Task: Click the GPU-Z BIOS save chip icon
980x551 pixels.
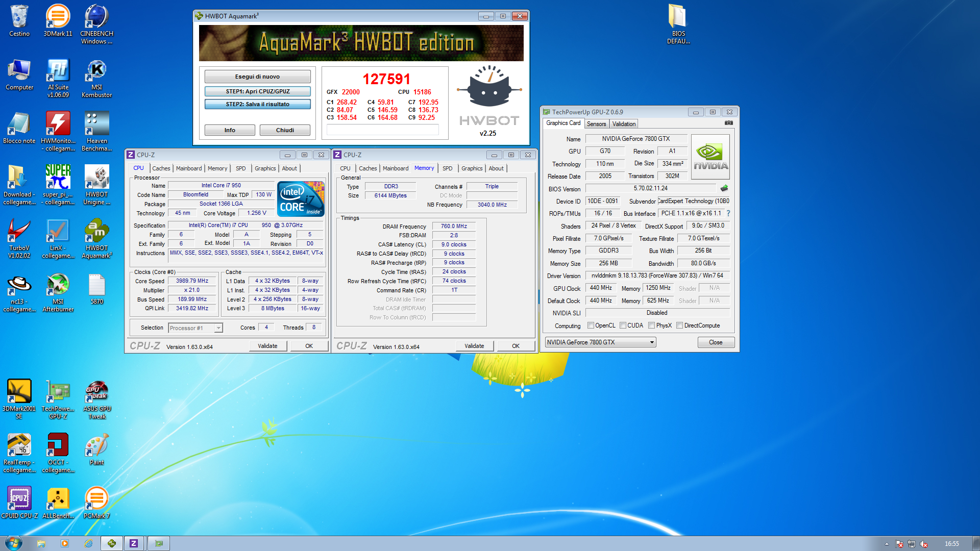Action: [x=724, y=188]
